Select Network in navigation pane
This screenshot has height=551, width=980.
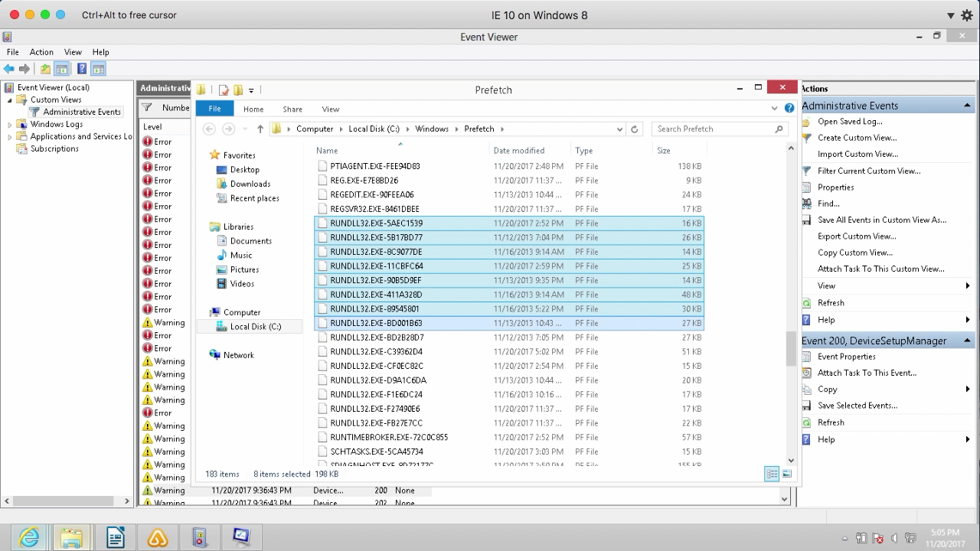(x=238, y=355)
